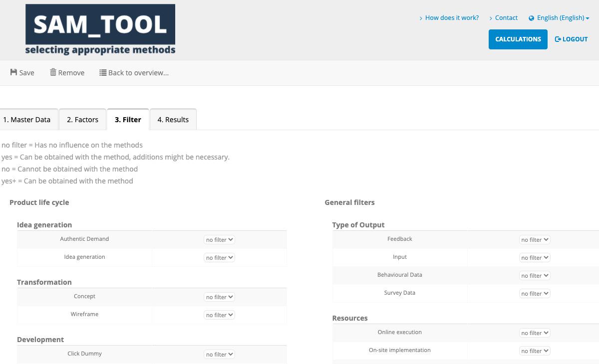Click the Concept row label

[84, 296]
